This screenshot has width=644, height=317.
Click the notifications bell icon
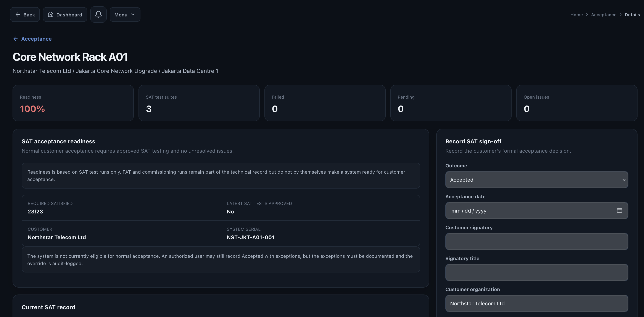[98, 14]
